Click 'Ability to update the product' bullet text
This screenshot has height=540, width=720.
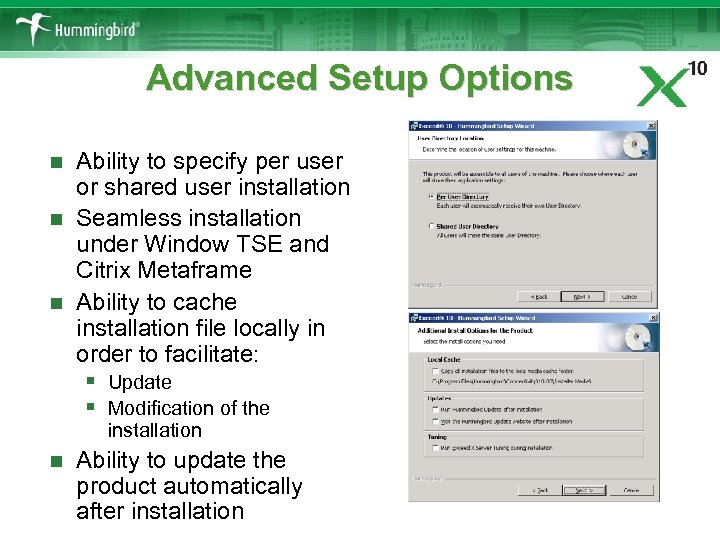pyautogui.click(x=189, y=485)
